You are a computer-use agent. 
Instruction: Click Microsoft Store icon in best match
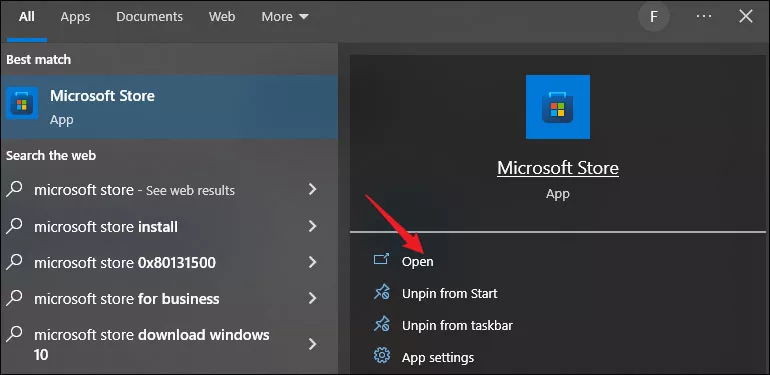click(x=22, y=103)
